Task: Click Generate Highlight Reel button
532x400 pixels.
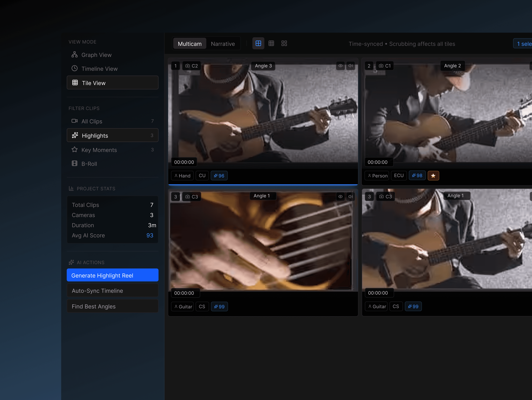Action: coord(112,275)
